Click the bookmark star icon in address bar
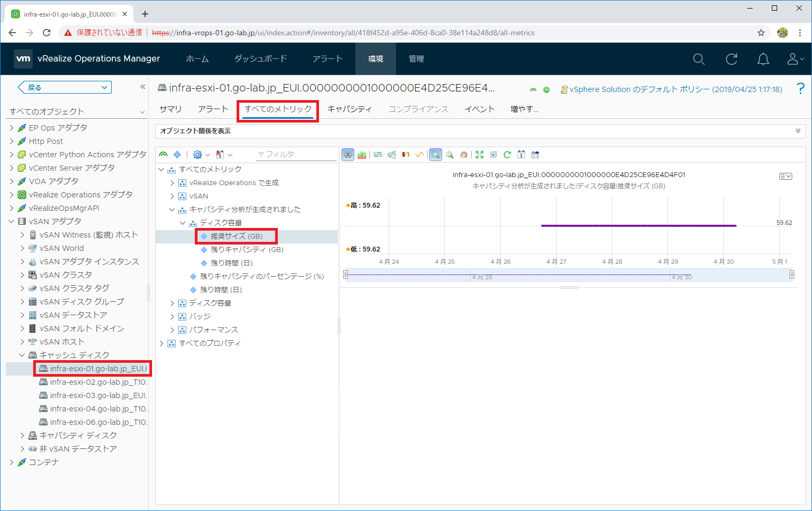Screen dimensions: 812x511 761,33
